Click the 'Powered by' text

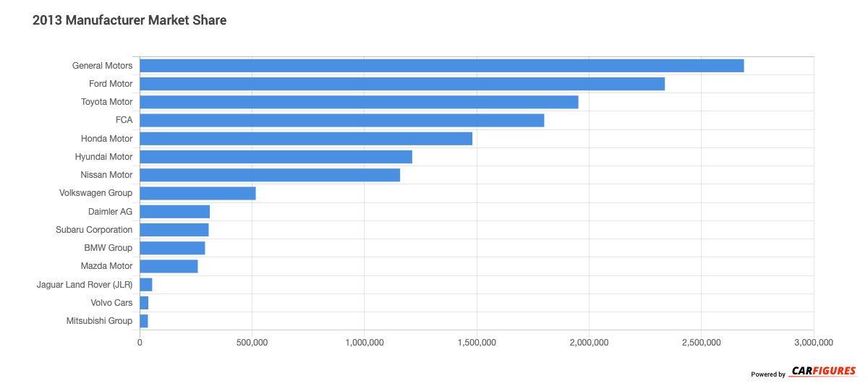tap(768, 374)
